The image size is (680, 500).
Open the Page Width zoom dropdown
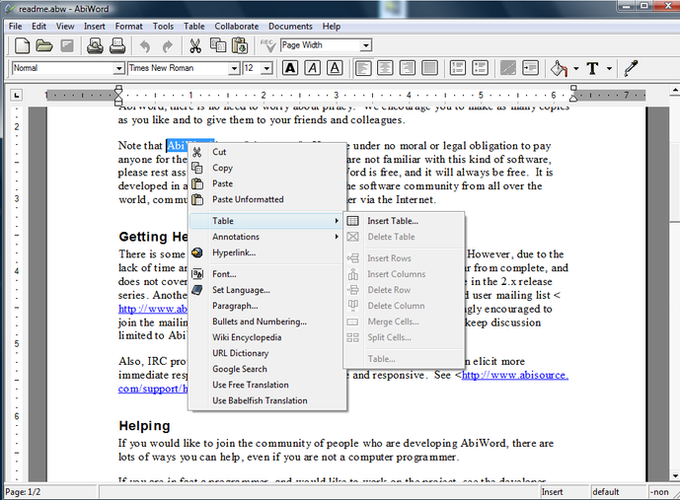(x=366, y=45)
